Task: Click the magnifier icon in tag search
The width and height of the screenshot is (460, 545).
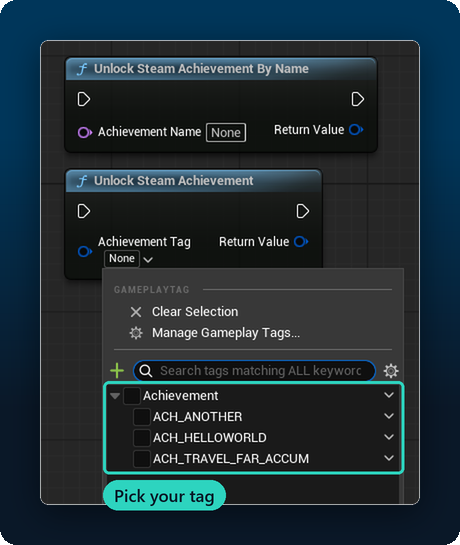Action: [146, 371]
